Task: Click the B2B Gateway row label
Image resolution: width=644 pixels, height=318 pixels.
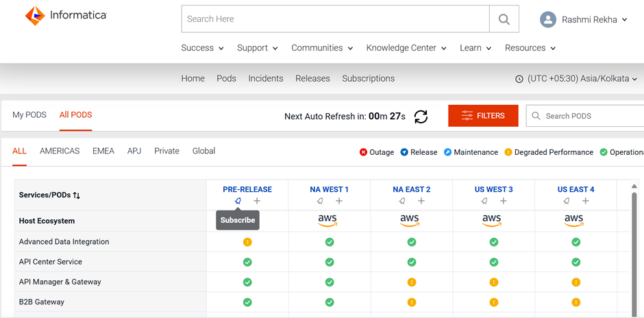Action: pos(42,302)
